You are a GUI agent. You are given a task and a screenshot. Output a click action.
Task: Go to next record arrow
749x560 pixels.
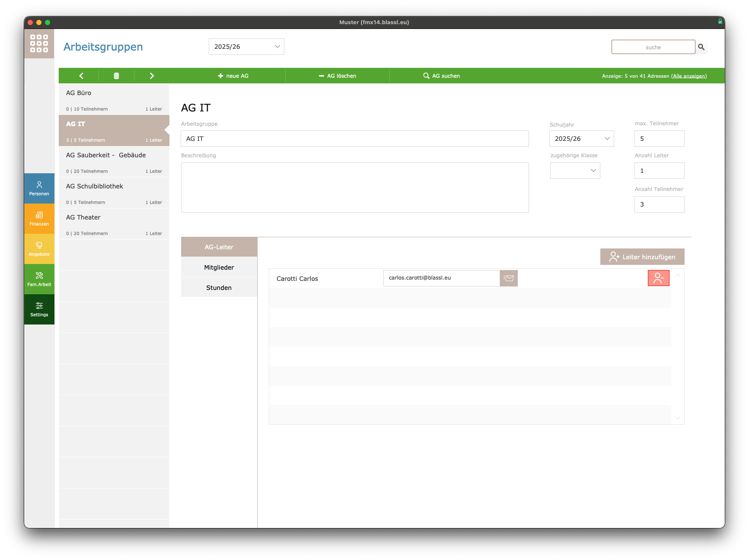click(x=152, y=76)
